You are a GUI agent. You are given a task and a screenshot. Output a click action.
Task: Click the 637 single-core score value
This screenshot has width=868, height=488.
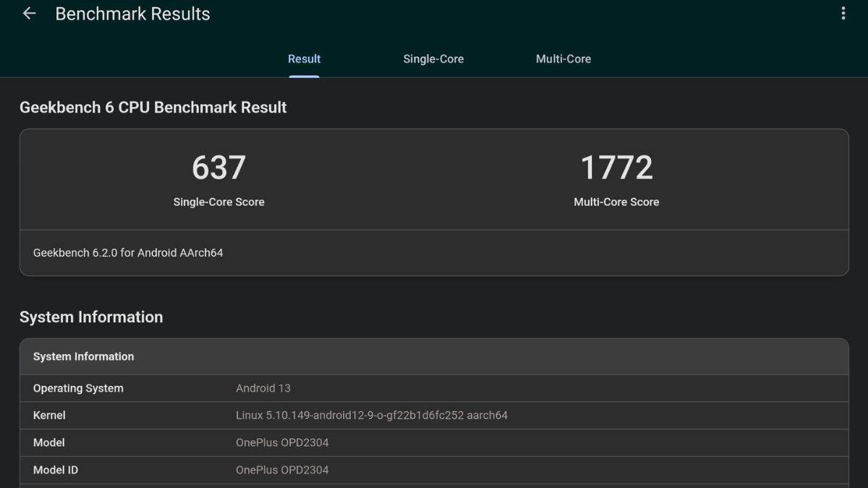point(218,168)
